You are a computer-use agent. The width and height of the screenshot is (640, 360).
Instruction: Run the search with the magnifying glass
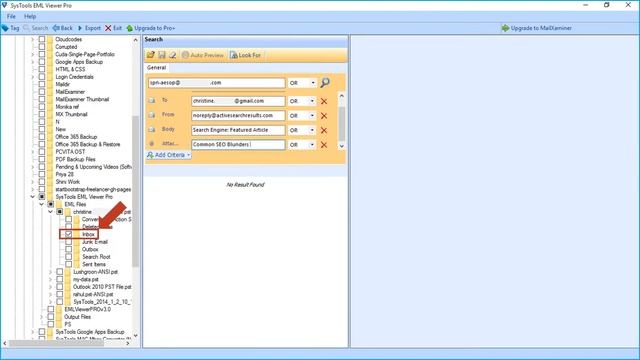[x=325, y=82]
